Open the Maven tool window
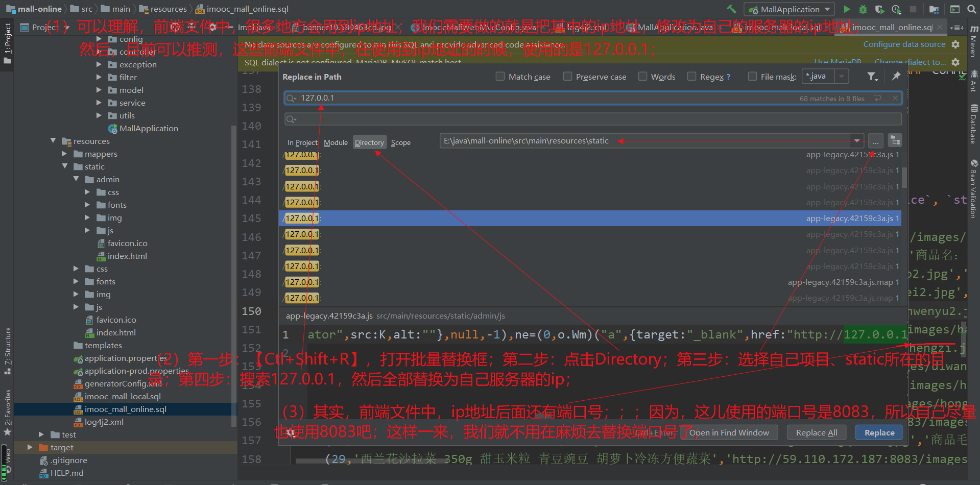 coord(974,41)
